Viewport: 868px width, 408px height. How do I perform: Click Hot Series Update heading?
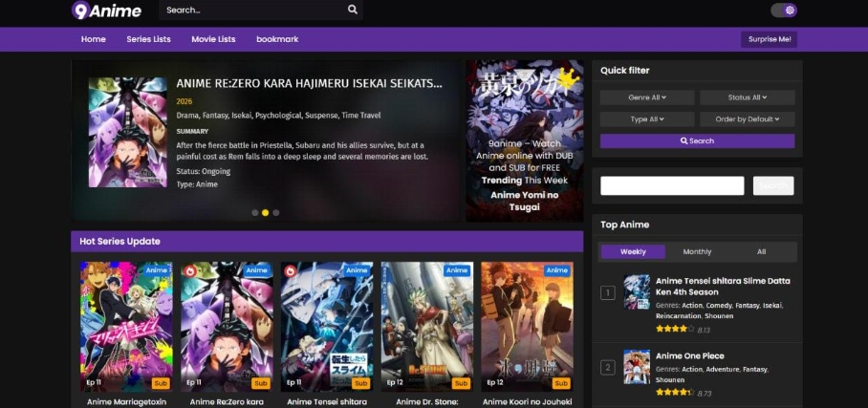click(x=120, y=242)
